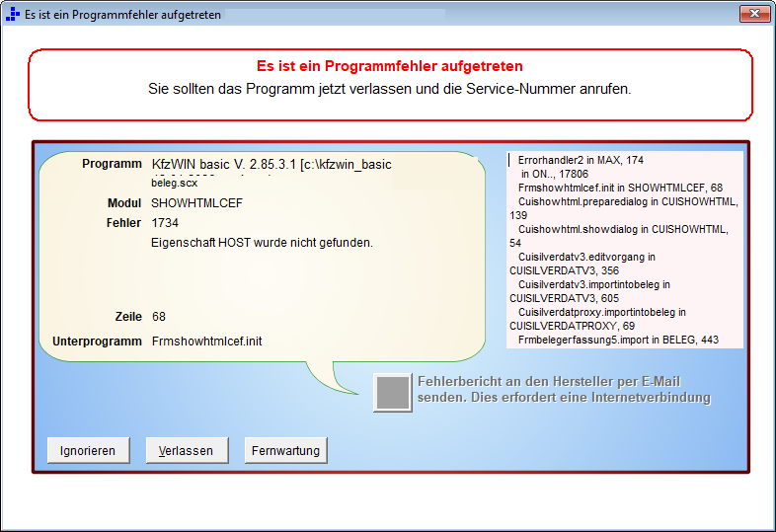Screen dimensions: 776x532
Task: Click the red 'Es ist ein Programmfehler aufgetreten' heading
Action: 390,66
